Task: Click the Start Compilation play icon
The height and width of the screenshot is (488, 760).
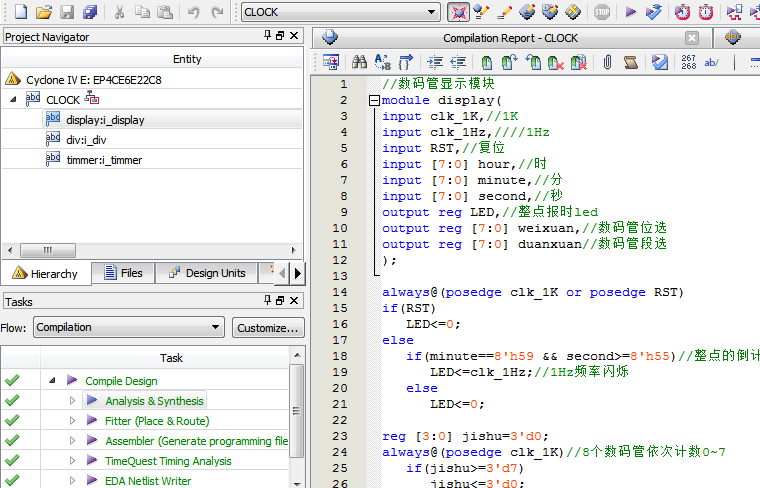Action: tap(630, 12)
